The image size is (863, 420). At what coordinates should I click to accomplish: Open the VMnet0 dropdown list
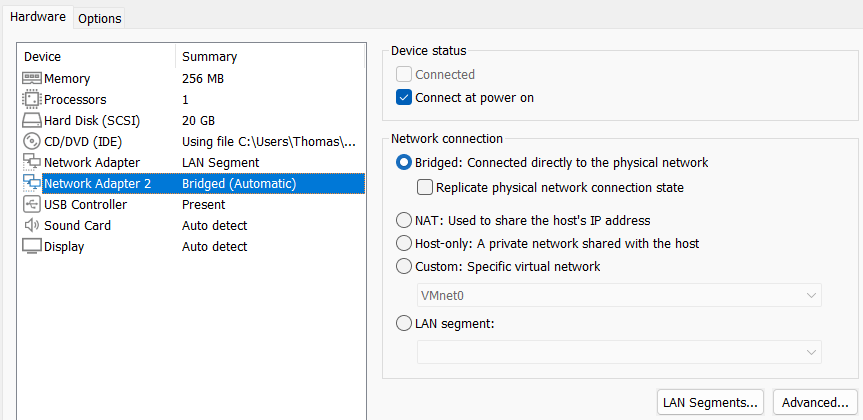[619, 295]
